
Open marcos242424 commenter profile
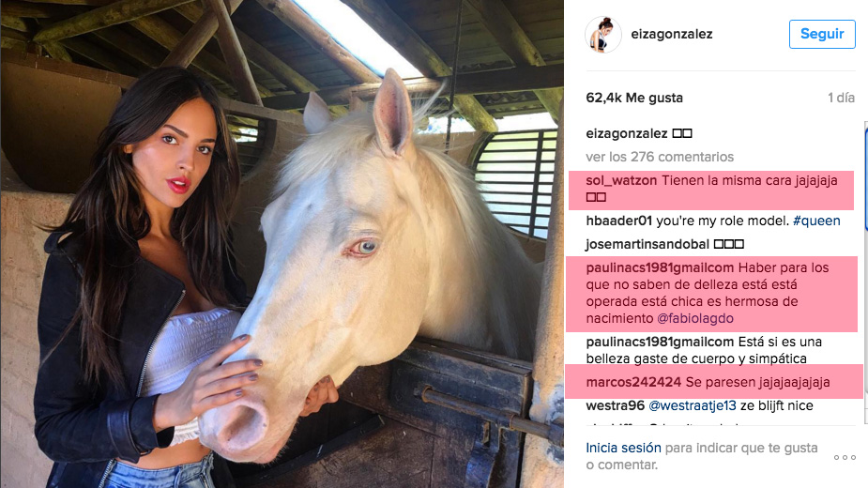(x=633, y=382)
